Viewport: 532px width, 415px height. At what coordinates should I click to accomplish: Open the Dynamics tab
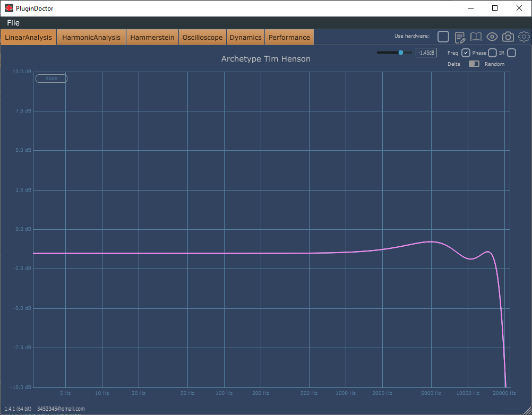[245, 37]
